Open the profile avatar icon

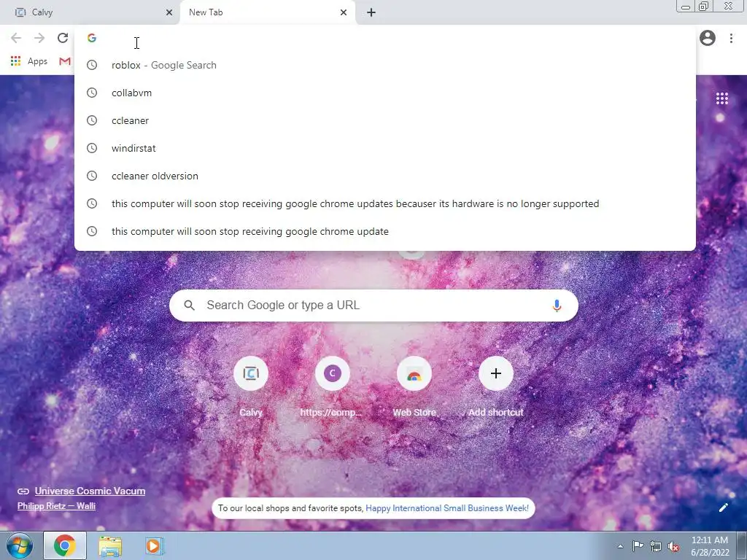pos(708,38)
